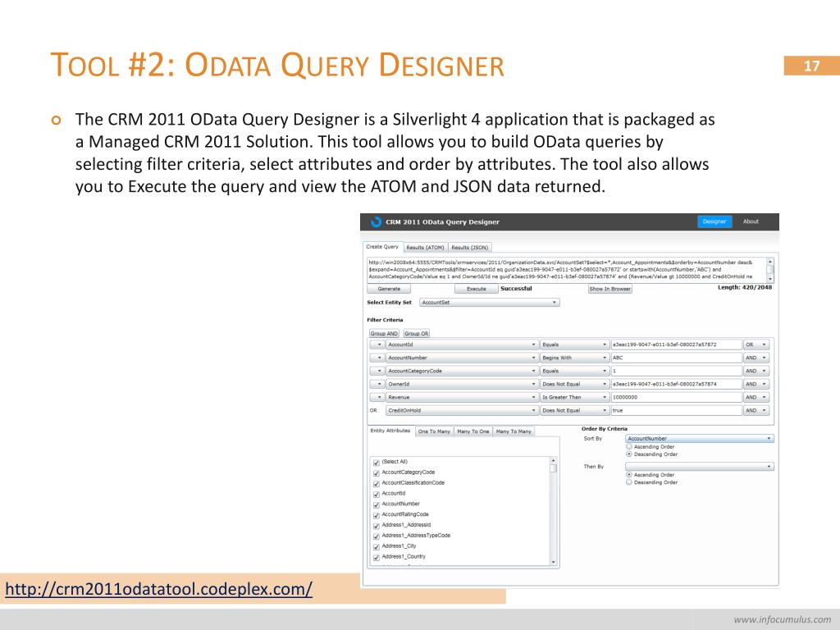Uncheck the AccountRatingCode attribute checkbox
The height and width of the screenshot is (630, 840).
376,515
